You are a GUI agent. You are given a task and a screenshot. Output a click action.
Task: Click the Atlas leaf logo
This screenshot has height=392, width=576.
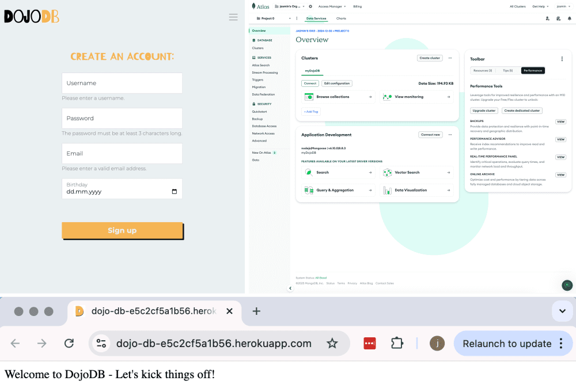click(x=253, y=6)
